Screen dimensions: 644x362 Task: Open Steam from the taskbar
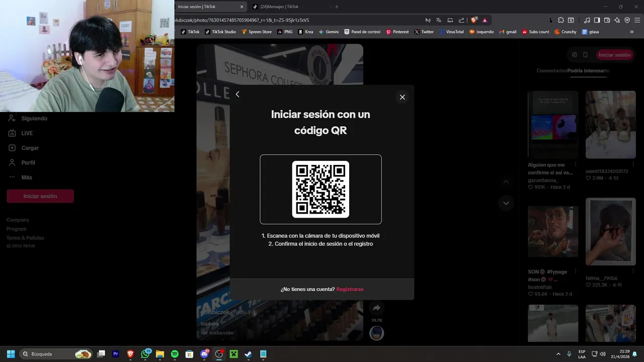(248, 354)
